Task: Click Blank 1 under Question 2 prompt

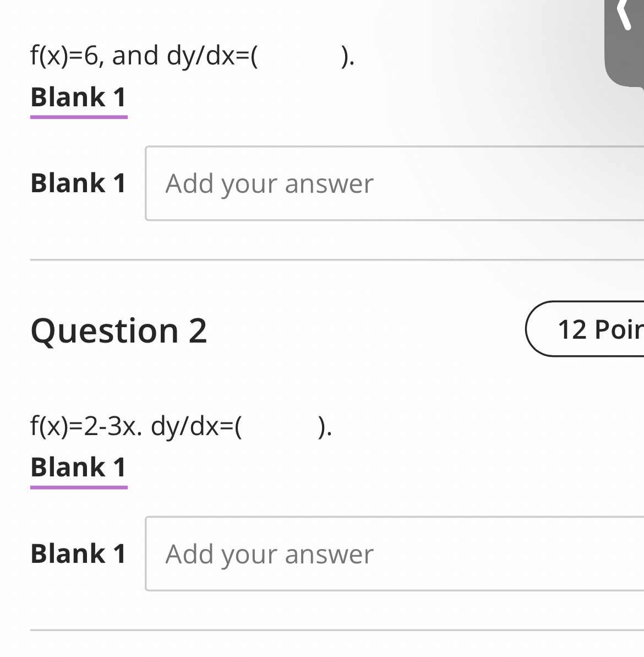Action: point(78,468)
